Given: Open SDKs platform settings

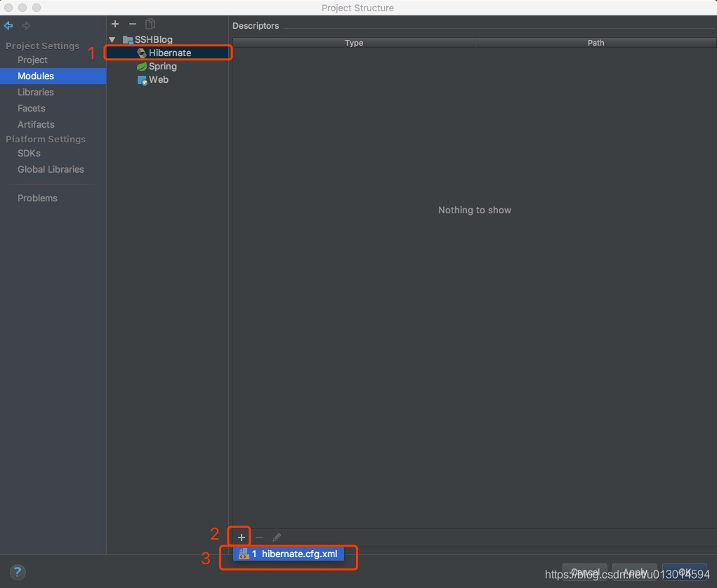Looking at the screenshot, I should [29, 153].
